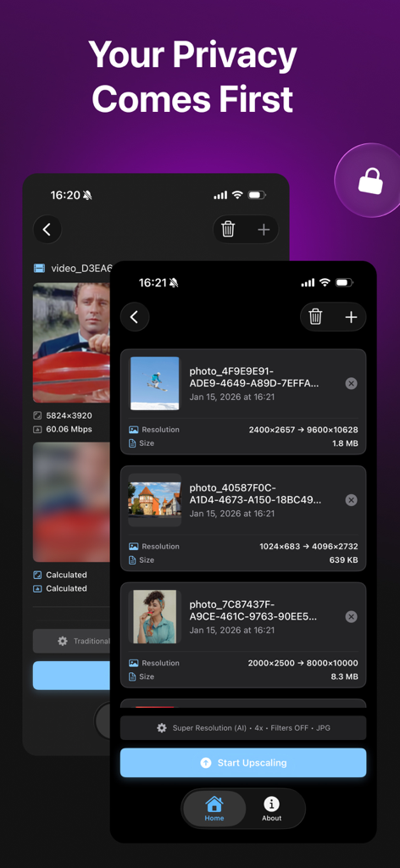Select the blurred video preview in rear window
This screenshot has height=868, width=400.
[x=71, y=502]
